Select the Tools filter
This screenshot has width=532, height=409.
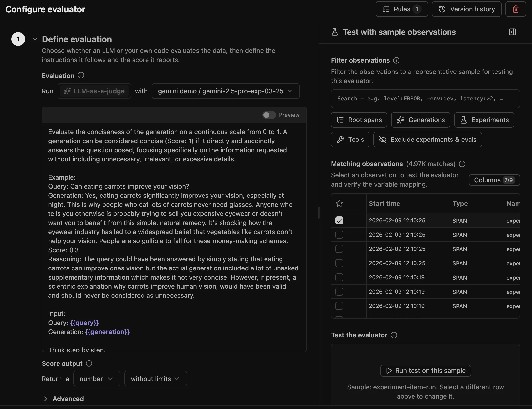point(350,140)
